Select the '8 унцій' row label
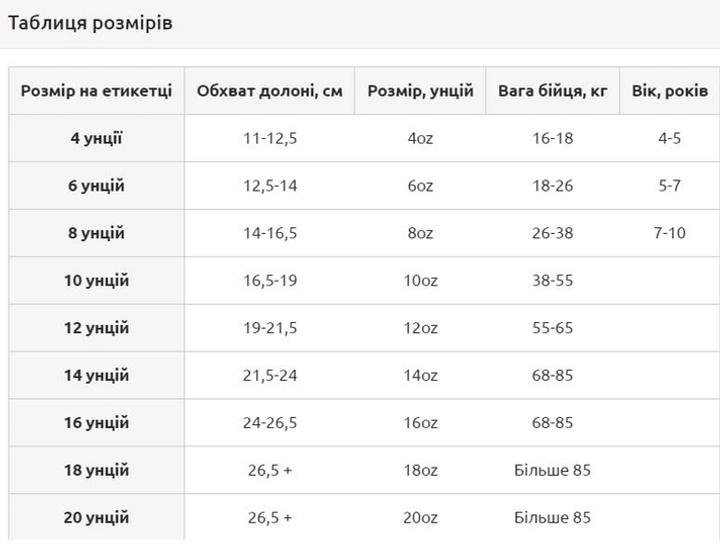Viewport: 720px width, 547px height. point(97,233)
